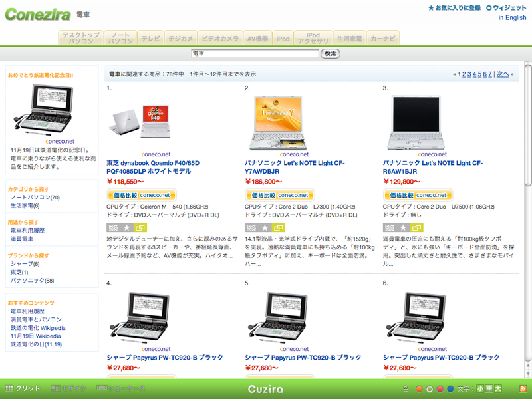
Task: Open the iPod tab
Action: [283, 38]
